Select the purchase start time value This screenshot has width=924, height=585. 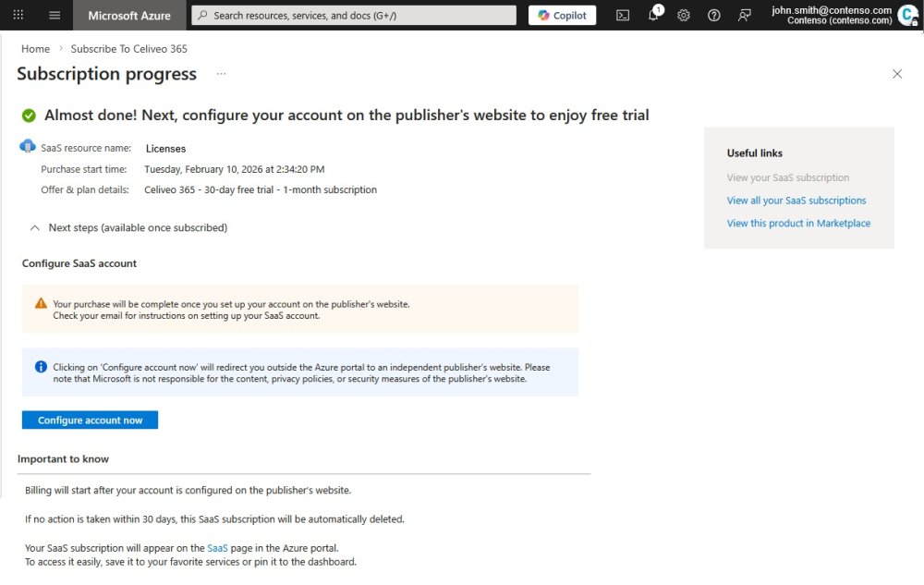pos(235,169)
